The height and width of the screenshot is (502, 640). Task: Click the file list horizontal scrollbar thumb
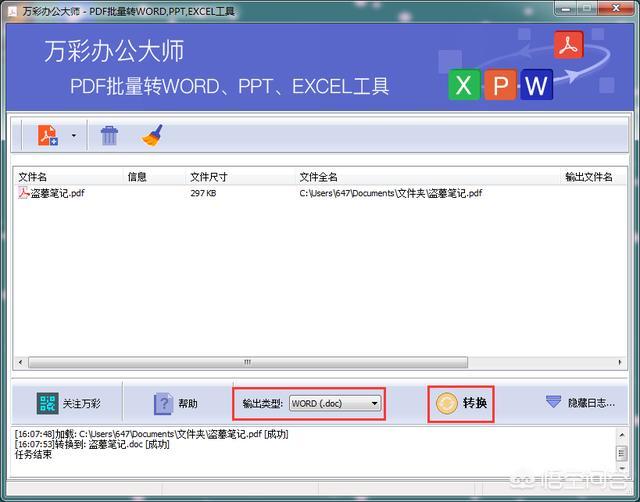tap(248, 362)
